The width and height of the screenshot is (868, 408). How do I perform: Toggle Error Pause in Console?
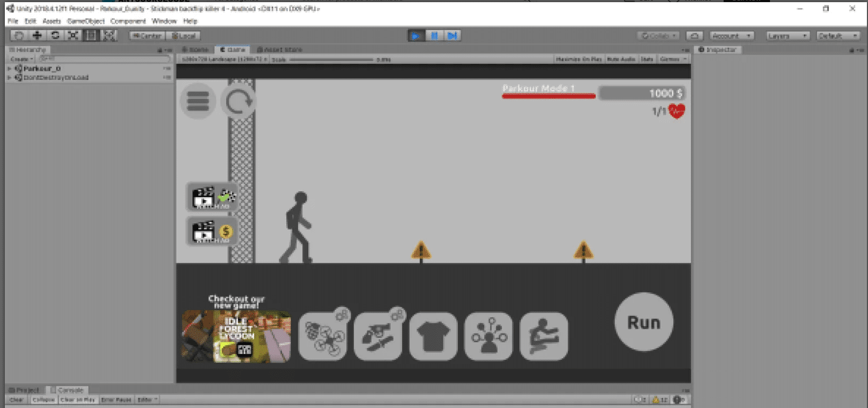116,399
